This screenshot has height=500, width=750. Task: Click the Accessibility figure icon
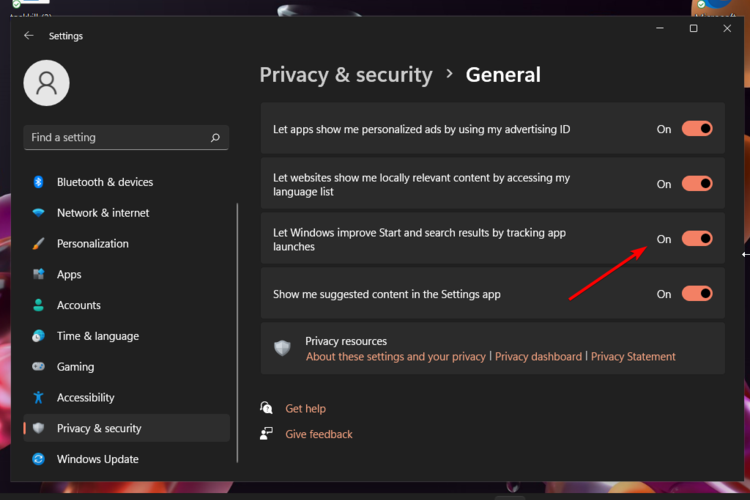(x=38, y=397)
